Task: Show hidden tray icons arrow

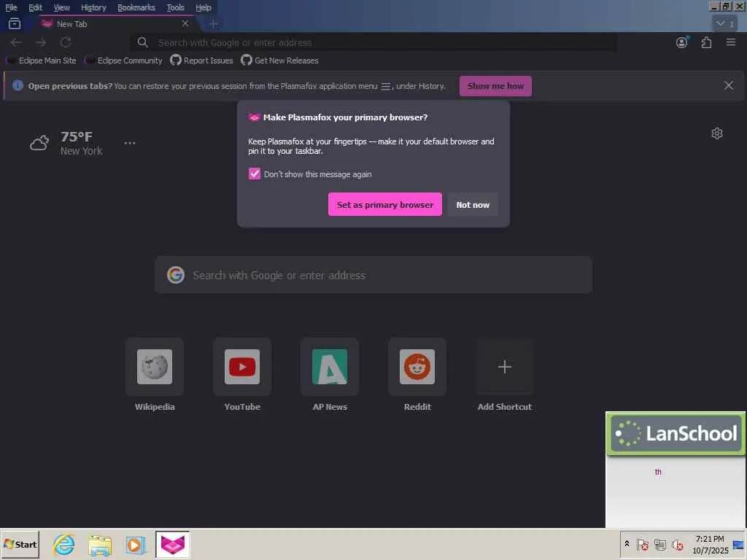Action: click(627, 544)
